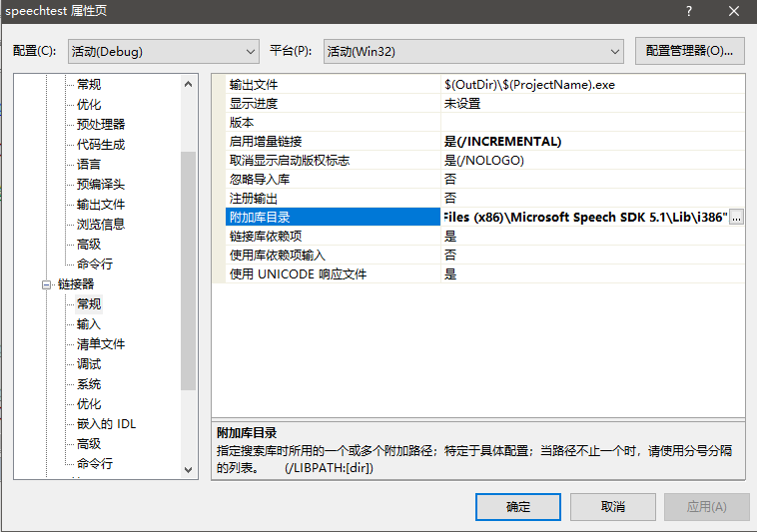Select 输入 under the 链接器 node
This screenshot has width=757, height=532.
[x=89, y=324]
